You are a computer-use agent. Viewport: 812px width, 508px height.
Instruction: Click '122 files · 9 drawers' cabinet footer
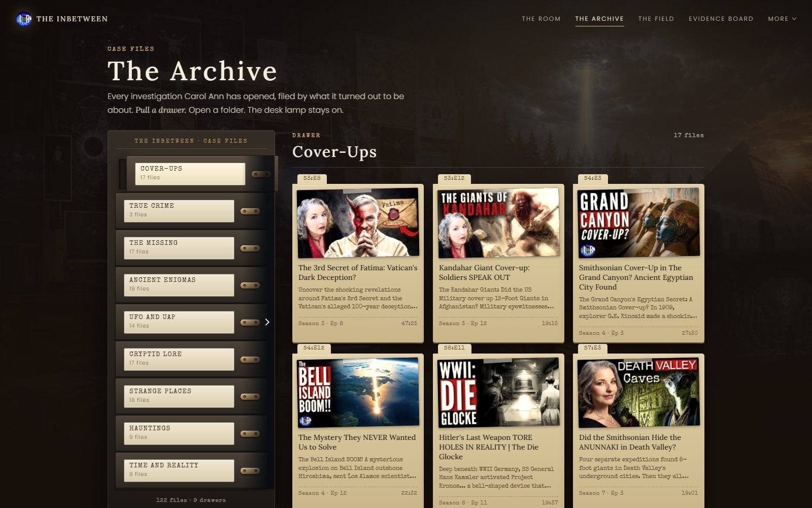click(x=191, y=500)
